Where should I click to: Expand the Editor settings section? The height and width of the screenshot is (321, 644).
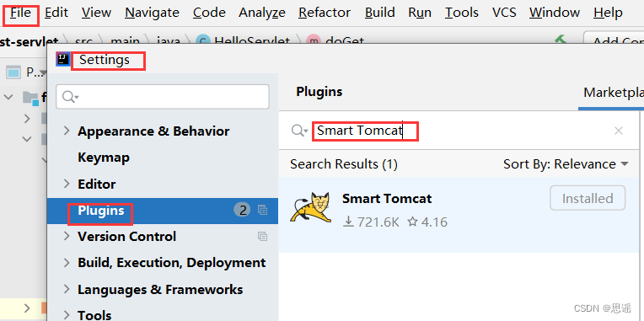[67, 184]
